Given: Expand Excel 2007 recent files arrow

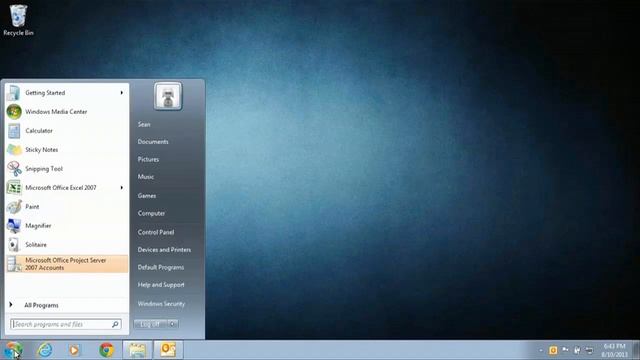Looking at the screenshot, I should pos(122,188).
